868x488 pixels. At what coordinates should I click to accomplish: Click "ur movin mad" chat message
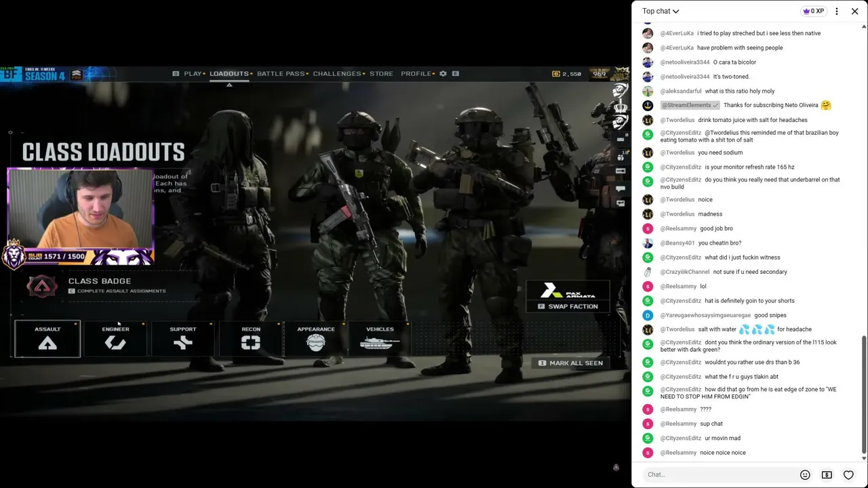(x=722, y=438)
